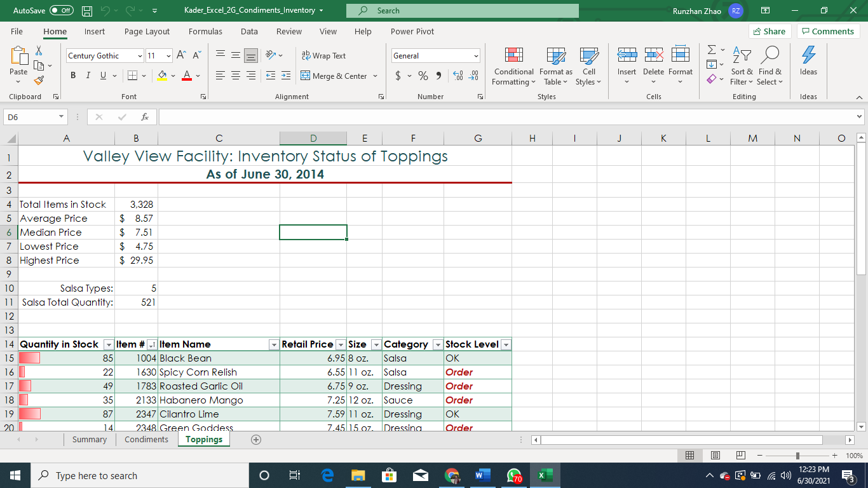Image resolution: width=868 pixels, height=488 pixels.
Task: Toggle Wrap Text
Action: tap(323, 56)
